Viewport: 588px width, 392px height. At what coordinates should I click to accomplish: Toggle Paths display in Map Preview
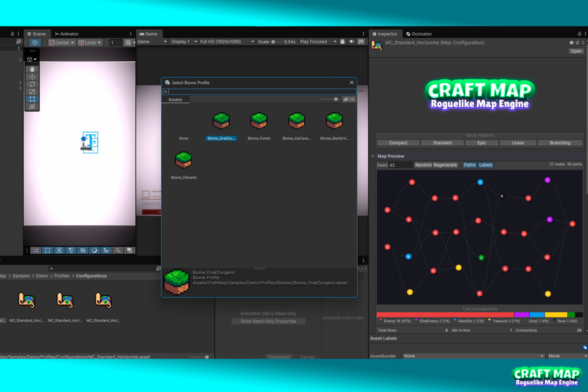pyautogui.click(x=469, y=165)
